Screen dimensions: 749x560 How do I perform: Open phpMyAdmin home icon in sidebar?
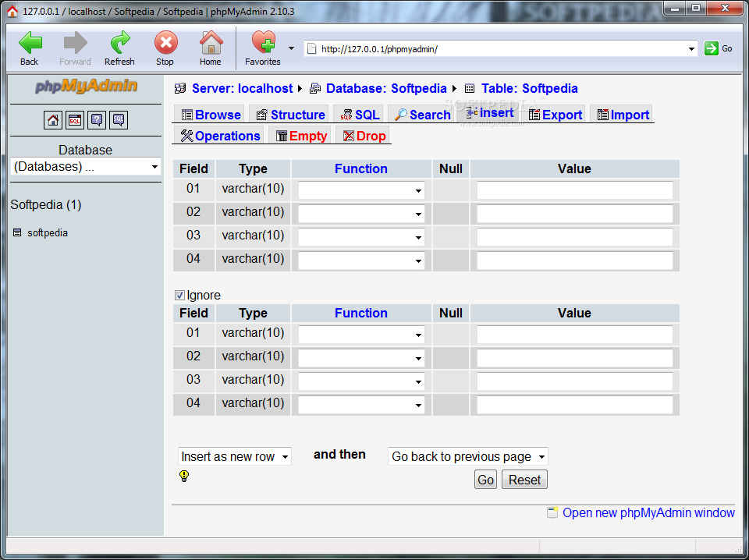tap(53, 120)
